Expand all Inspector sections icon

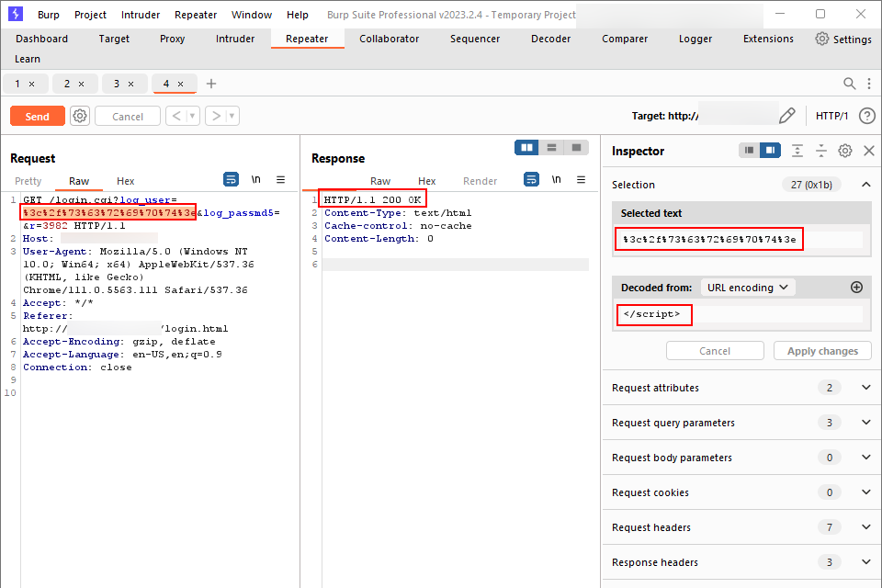tap(797, 151)
